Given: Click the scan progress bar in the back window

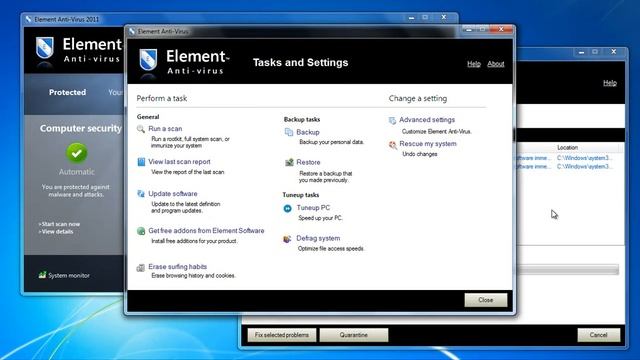Looking at the screenshot, I should coord(567,269).
